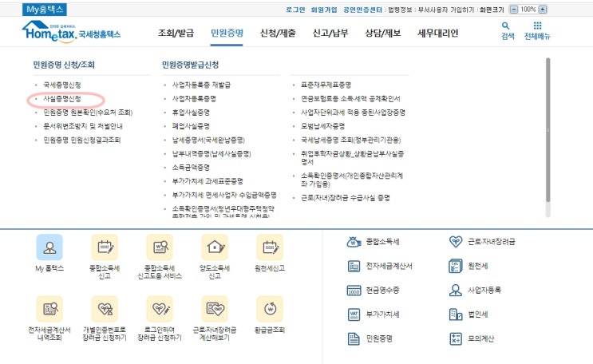Screen dimensions: 593x364
Task: Click the 사업자등록 person icon
Action: click(x=456, y=291)
